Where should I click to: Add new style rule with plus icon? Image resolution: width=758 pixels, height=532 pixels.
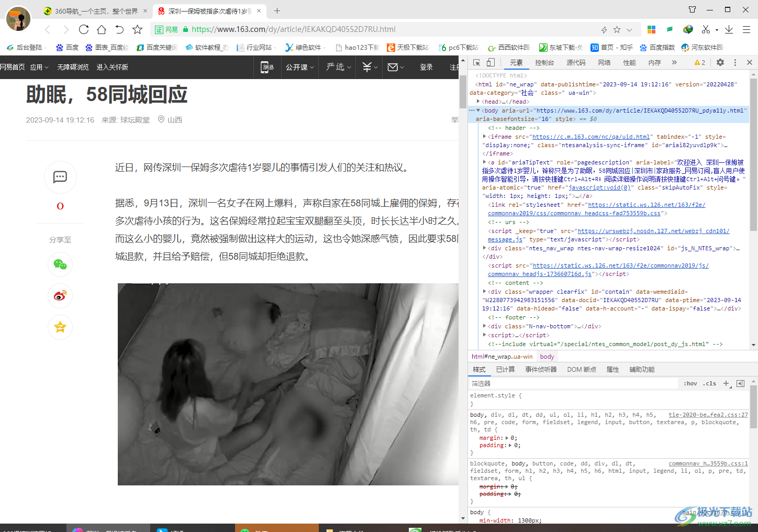point(726,383)
